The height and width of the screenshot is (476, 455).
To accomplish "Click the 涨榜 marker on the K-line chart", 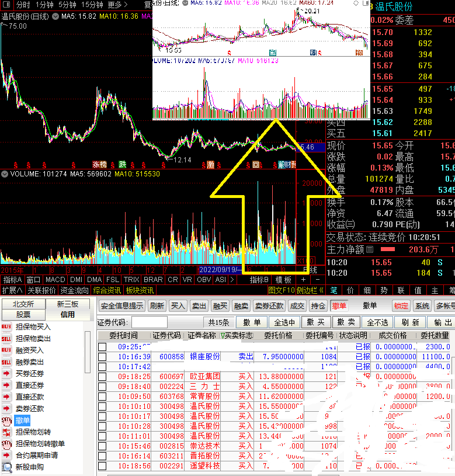I will pos(99,165).
